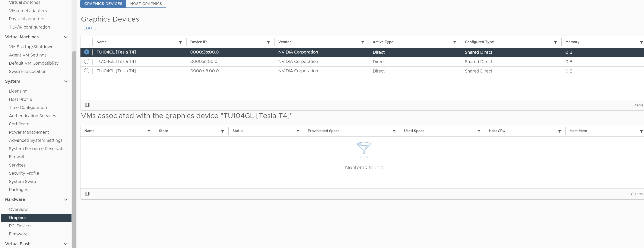The height and width of the screenshot is (248, 644).
Task: Collapse the System section
Action: [x=66, y=81]
